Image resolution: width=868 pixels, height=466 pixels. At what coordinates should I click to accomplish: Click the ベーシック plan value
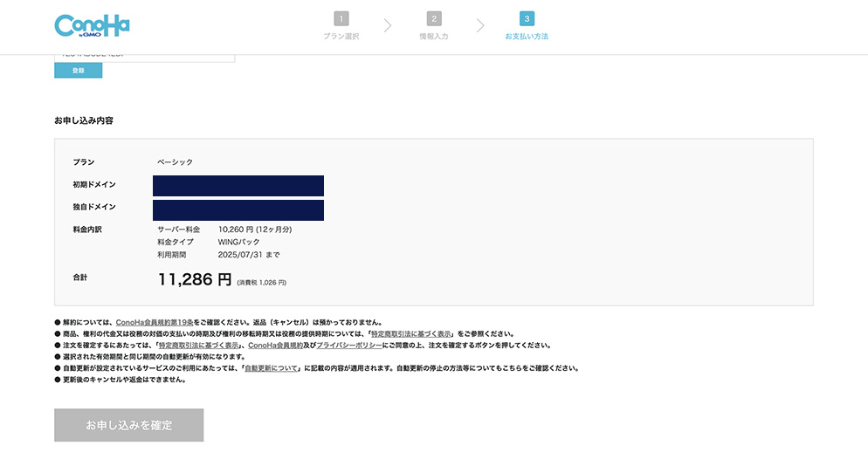point(175,162)
